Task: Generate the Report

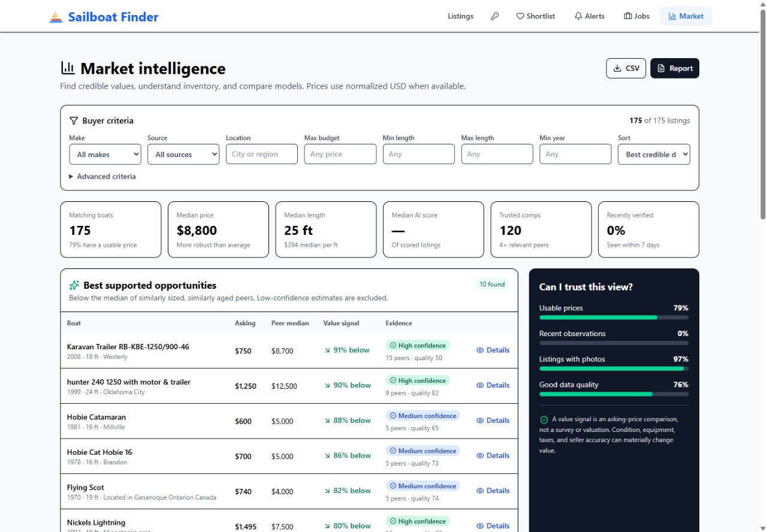Action: pos(675,68)
